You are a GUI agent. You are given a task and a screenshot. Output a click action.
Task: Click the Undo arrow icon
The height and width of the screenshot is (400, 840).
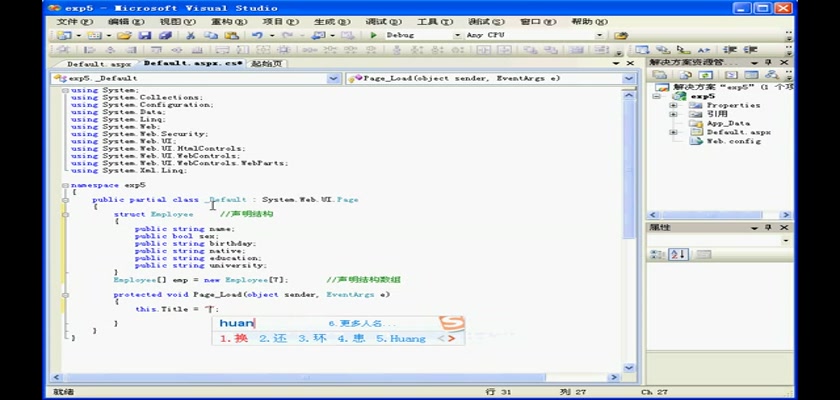click(258, 35)
